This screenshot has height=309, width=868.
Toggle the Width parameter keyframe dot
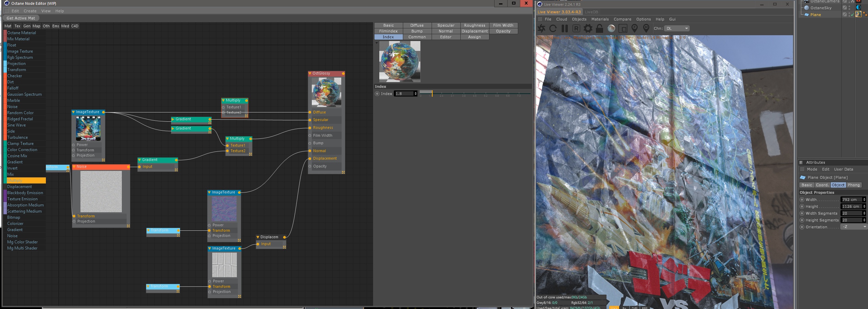pyautogui.click(x=802, y=200)
